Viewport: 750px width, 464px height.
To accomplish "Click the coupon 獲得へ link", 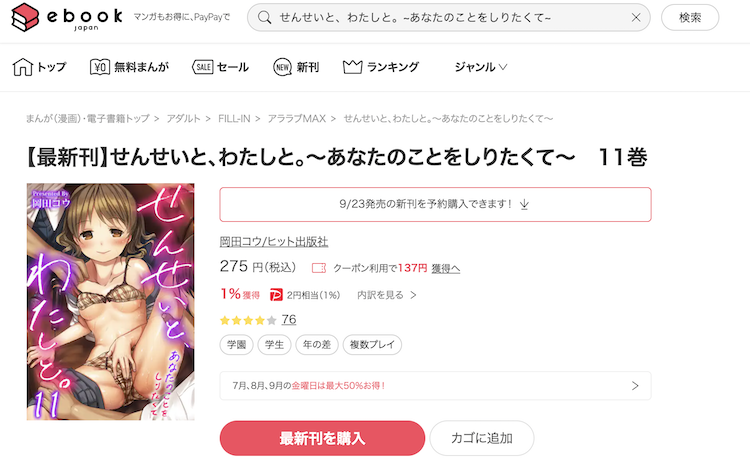I will point(445,268).
